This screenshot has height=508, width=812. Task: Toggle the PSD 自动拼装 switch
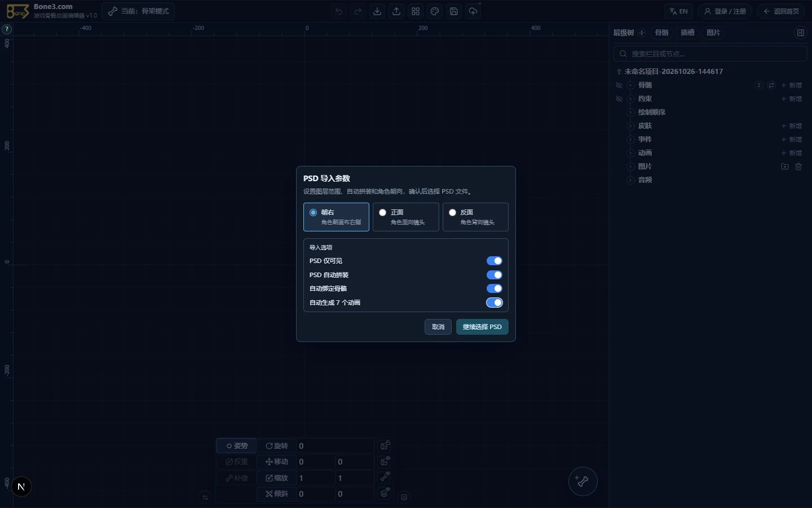(x=495, y=275)
